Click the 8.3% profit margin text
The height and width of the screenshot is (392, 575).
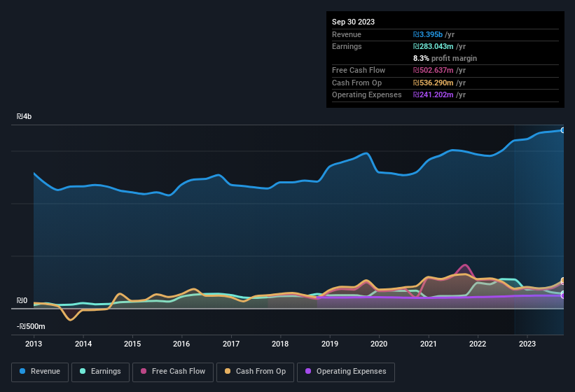445,58
